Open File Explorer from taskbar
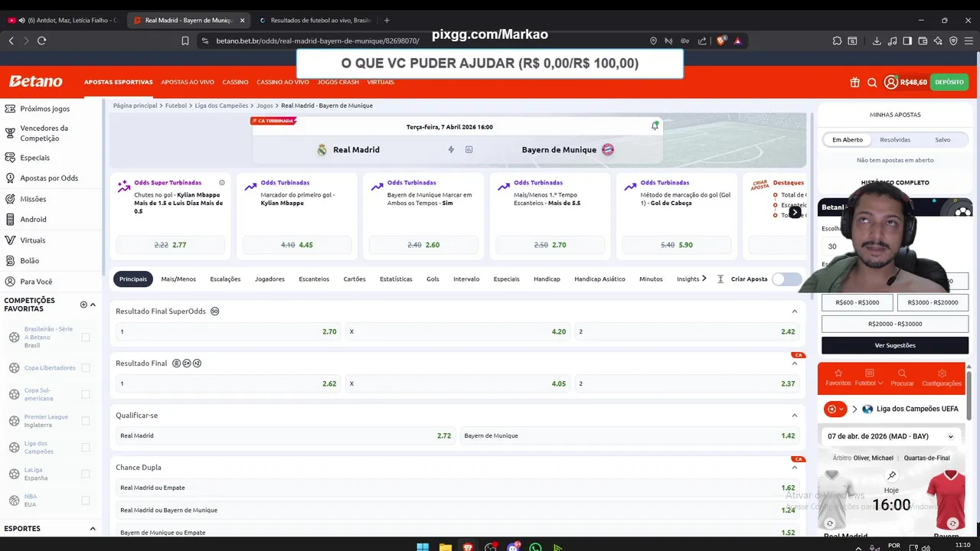Viewport: 980px width, 551px height. pyautogui.click(x=445, y=547)
